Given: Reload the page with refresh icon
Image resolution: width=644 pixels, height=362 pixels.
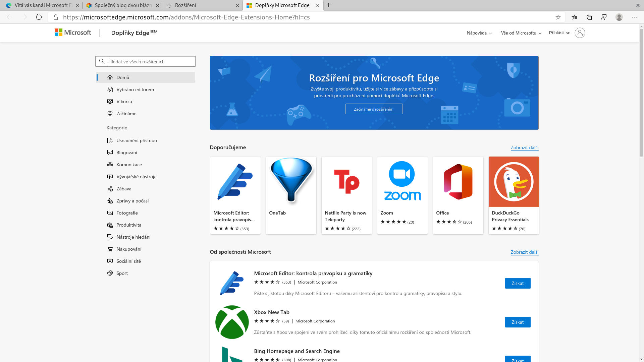Looking at the screenshot, I should pos(39,17).
